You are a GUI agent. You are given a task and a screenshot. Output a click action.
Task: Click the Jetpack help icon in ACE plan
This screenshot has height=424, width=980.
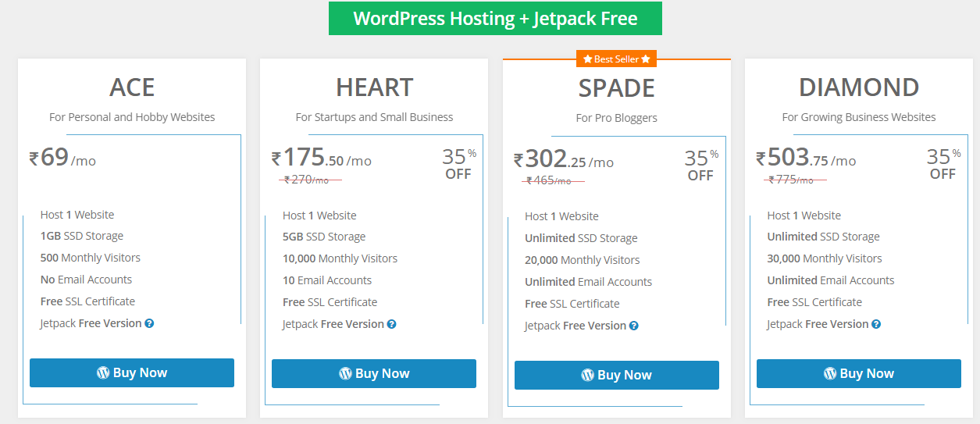[x=149, y=323]
